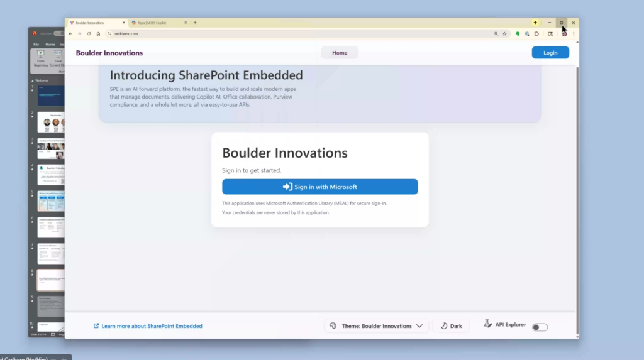Viewport: 644px width, 360px height.
Task: Reload the reiddemo.com page
Action: pos(89,34)
